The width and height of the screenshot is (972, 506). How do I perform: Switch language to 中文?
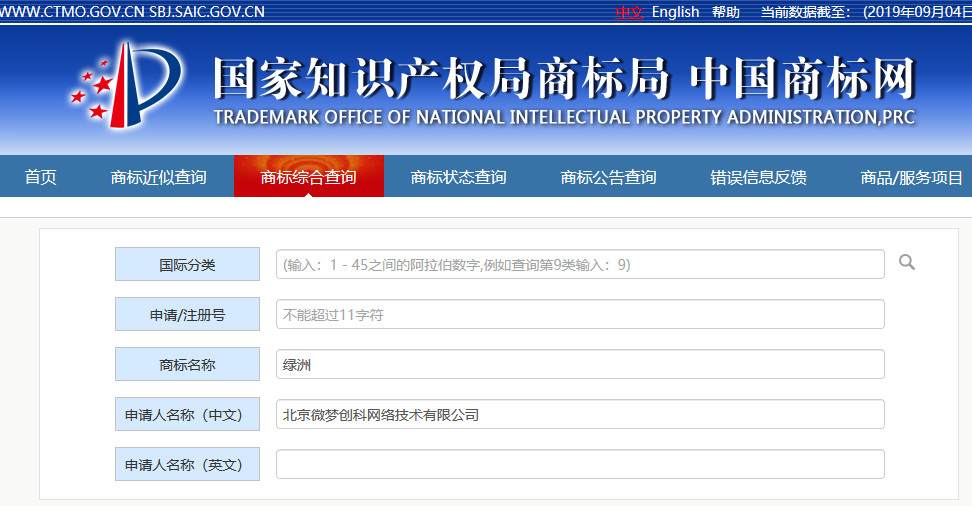(629, 12)
